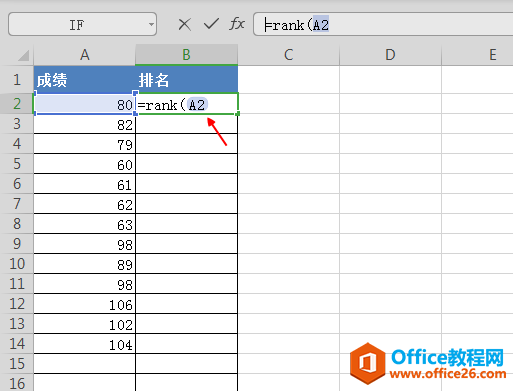Click empty ranking cell B14
513x391 pixels.
187,344
